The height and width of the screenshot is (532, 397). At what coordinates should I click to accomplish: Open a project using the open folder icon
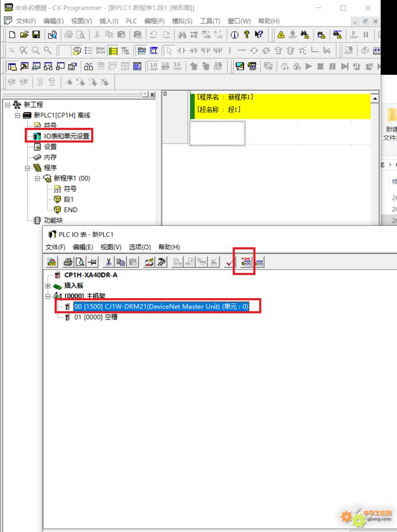coord(24,35)
